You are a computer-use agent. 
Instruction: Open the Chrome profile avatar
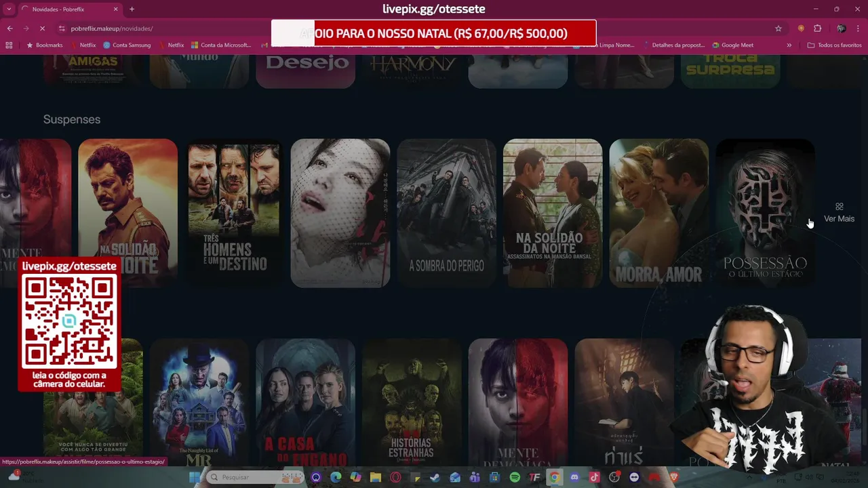pyautogui.click(x=841, y=28)
